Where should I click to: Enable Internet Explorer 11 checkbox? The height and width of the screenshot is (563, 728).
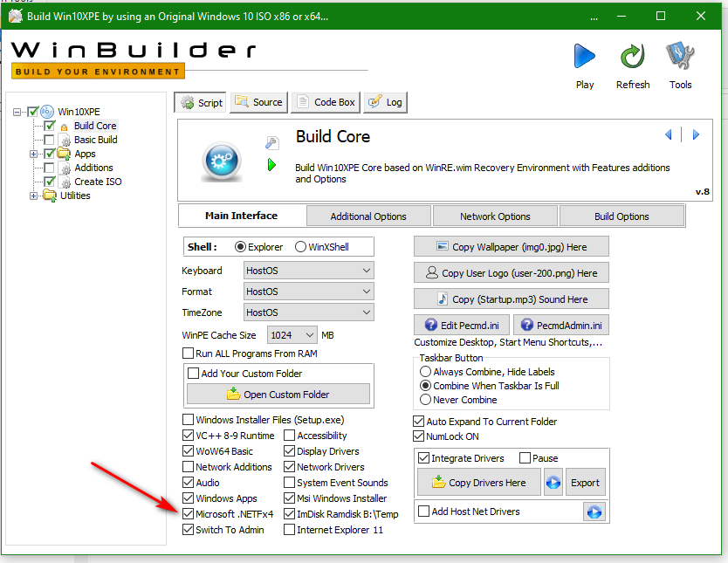(x=289, y=530)
